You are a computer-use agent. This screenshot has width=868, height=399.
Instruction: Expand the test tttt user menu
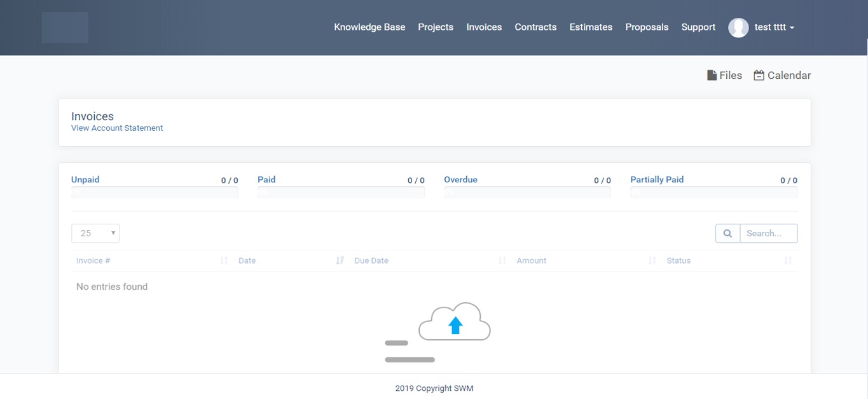(x=774, y=27)
